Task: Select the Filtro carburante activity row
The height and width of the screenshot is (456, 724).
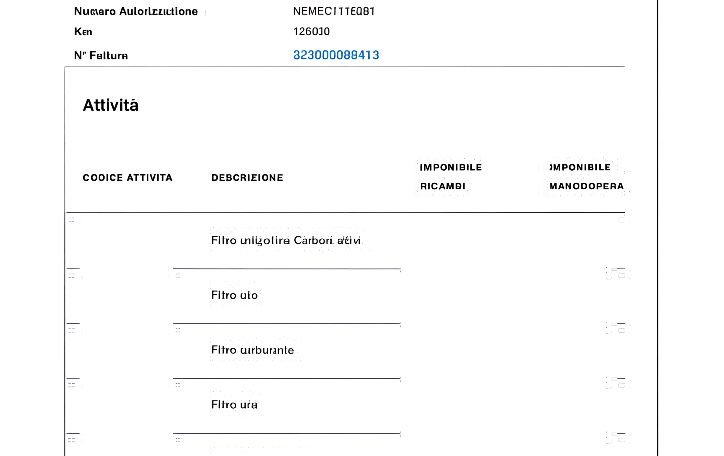Action: (252, 351)
